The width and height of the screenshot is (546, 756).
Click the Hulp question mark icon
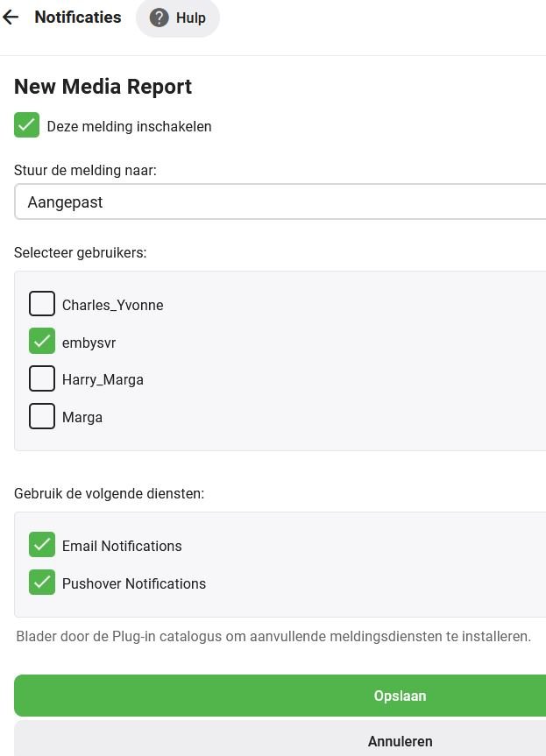click(x=159, y=18)
